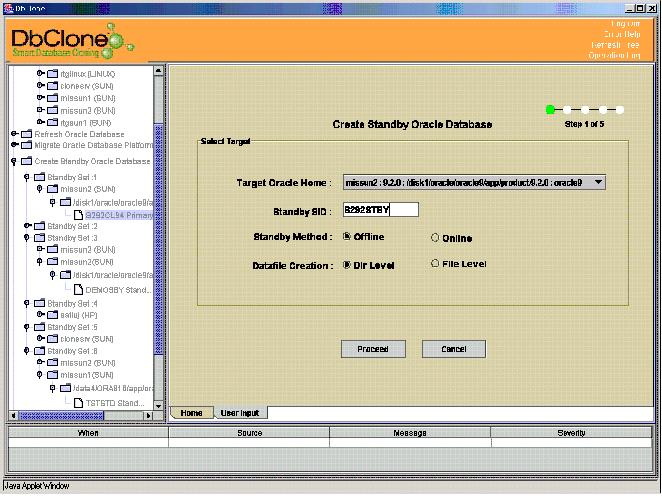The image size is (662, 496).
Task: Collapse the Create Standby Oracle Database node
Action: (14, 161)
